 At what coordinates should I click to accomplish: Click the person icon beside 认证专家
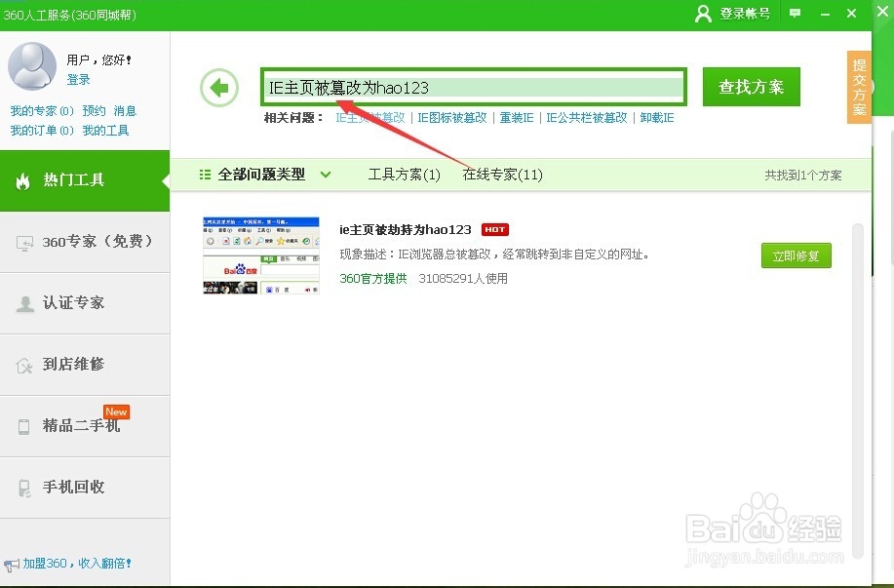coord(24,304)
